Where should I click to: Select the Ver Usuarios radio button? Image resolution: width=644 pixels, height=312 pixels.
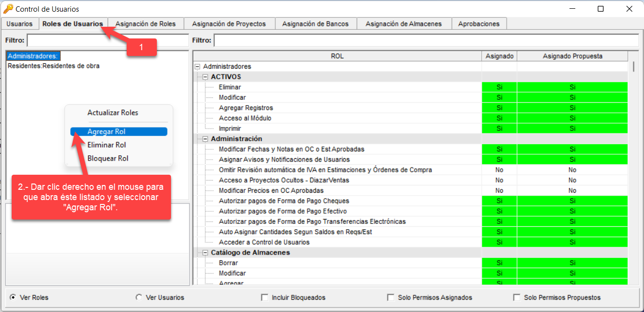139,297
